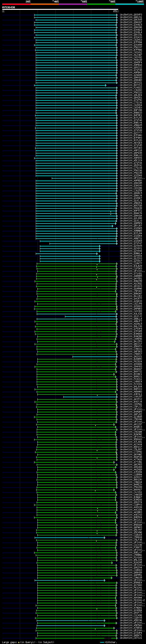Select the UniRef100_Q2QQ48 label
The width and height of the screenshot is (146, 644).
point(131,75)
